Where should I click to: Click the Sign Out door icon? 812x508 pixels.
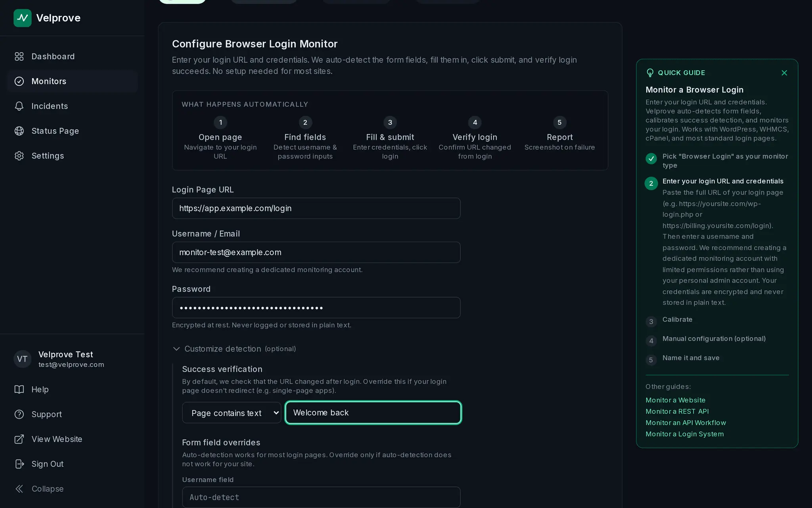[x=19, y=464]
